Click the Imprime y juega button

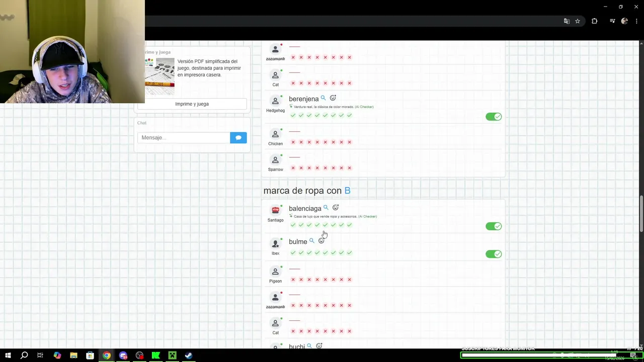click(x=192, y=104)
